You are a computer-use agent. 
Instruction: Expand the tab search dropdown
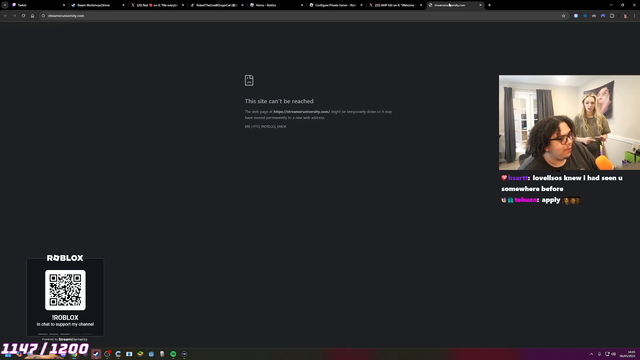point(5,5)
